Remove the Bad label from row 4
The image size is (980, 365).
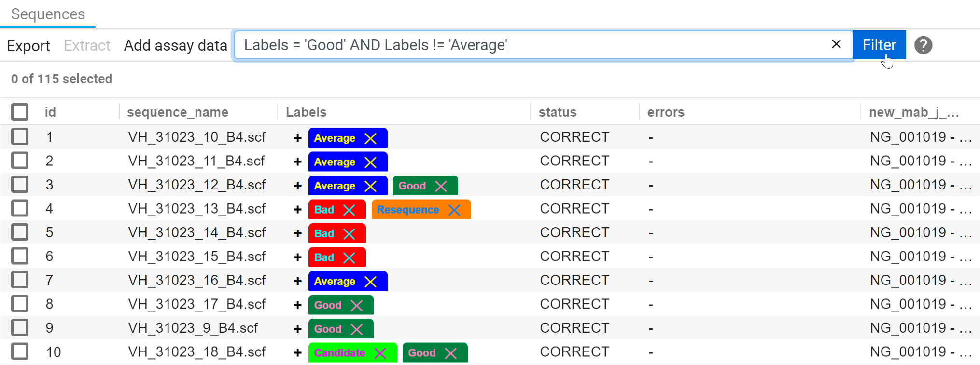tap(349, 210)
